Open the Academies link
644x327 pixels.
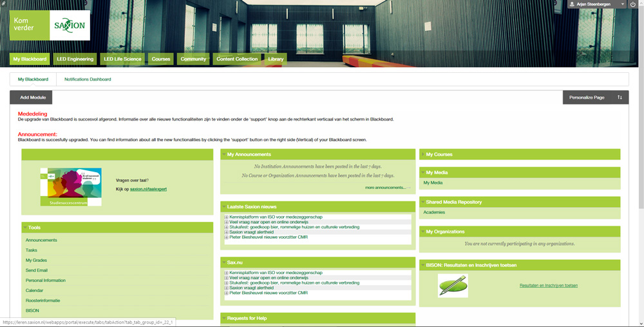[x=434, y=212]
